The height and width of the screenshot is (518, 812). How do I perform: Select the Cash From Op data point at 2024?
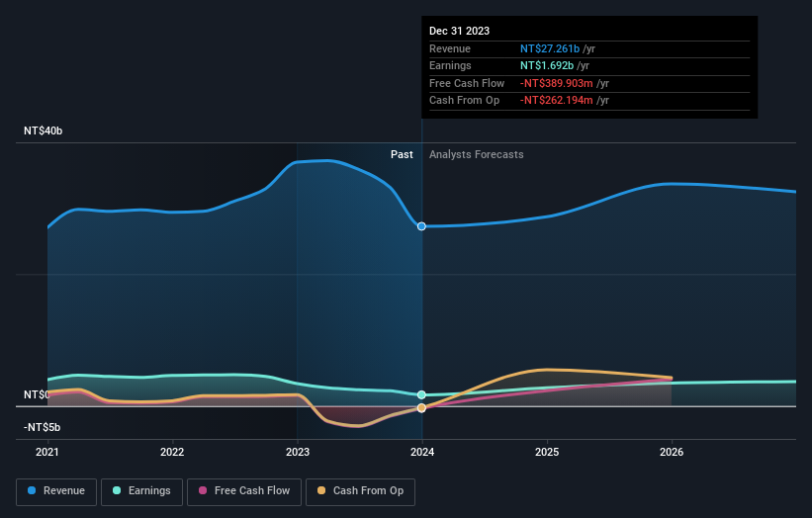(x=421, y=407)
